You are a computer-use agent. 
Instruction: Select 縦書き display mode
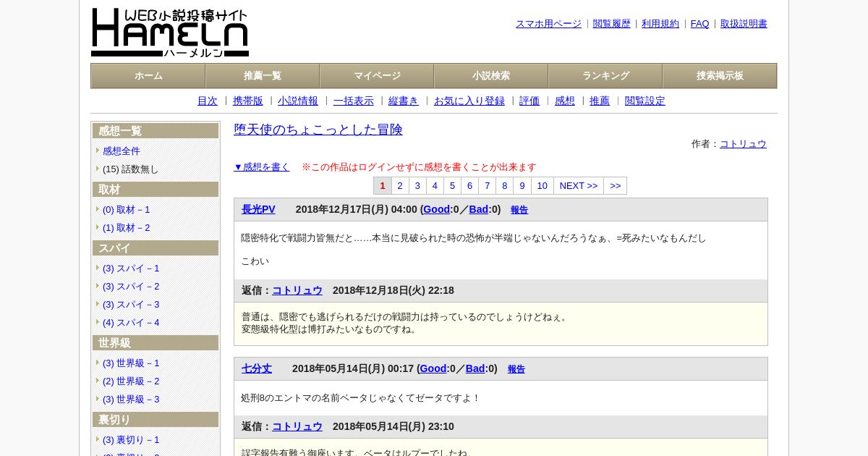click(404, 101)
